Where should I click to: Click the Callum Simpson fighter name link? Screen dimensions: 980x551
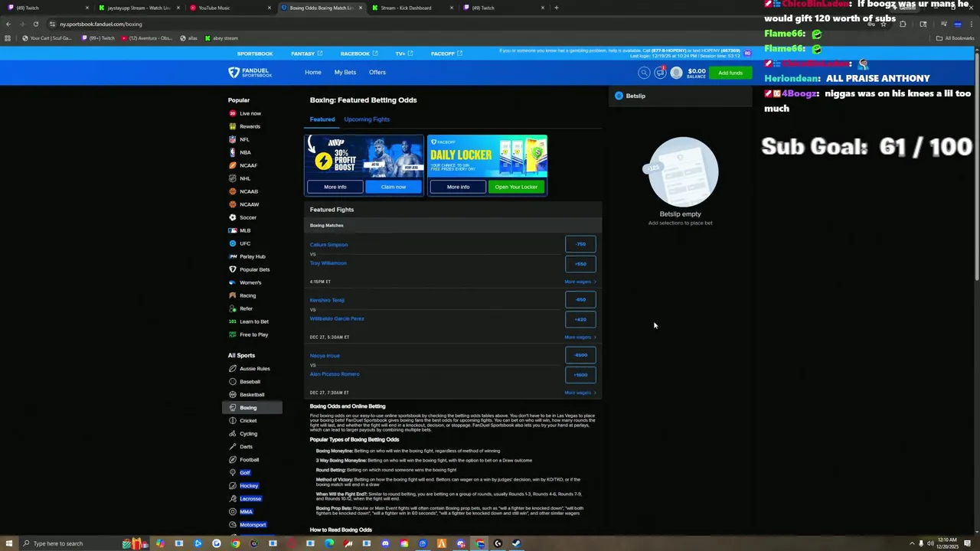328,245
